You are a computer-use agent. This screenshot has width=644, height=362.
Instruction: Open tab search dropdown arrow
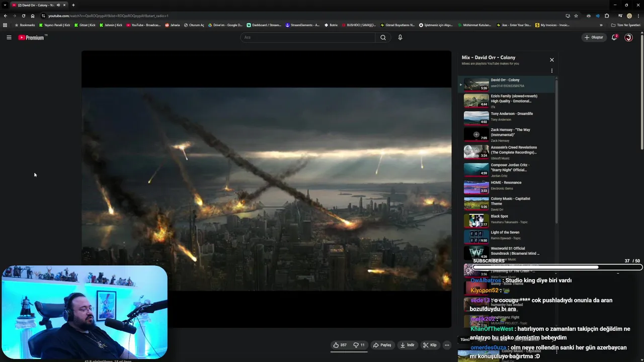(5, 5)
